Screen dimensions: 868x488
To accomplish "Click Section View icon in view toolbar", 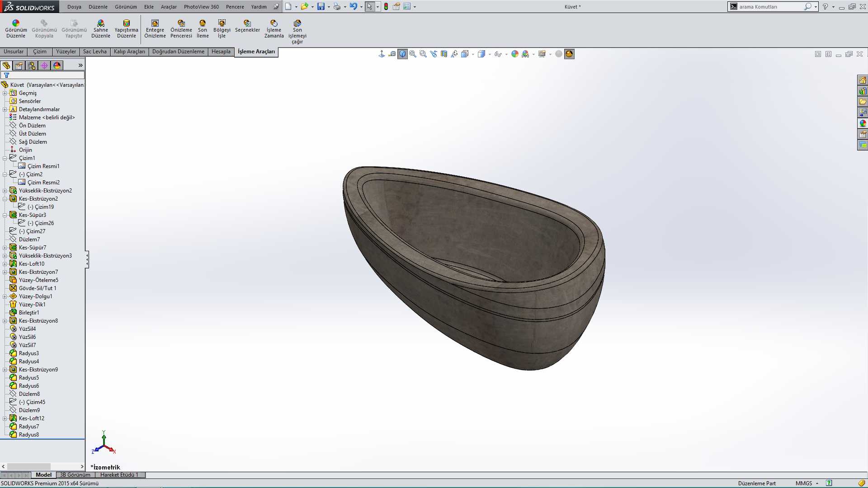I will pos(444,54).
